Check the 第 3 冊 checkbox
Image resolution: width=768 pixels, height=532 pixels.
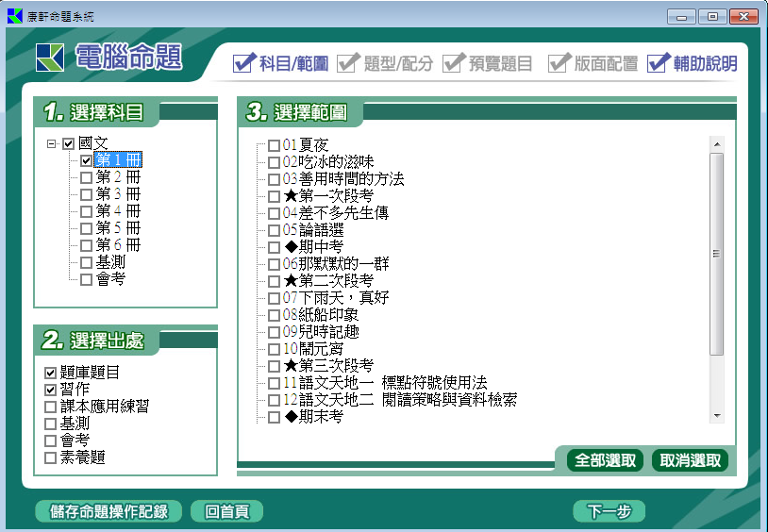click(86, 194)
